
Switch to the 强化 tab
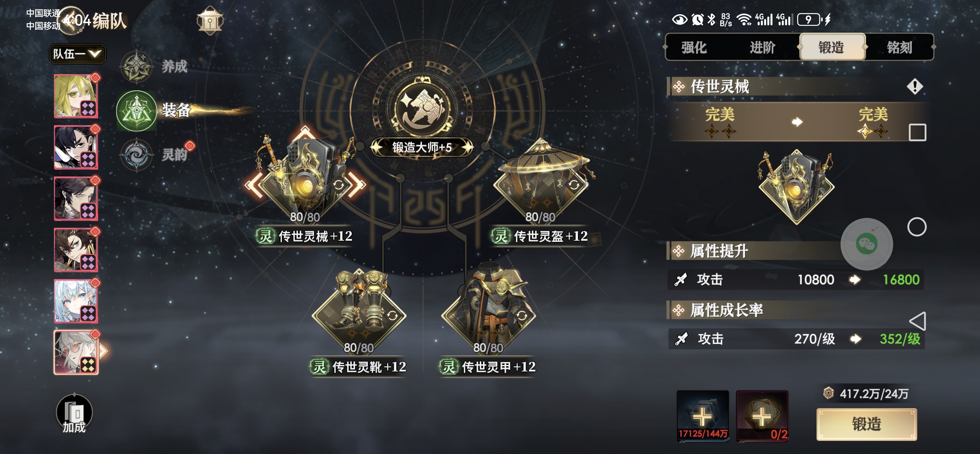[694, 48]
